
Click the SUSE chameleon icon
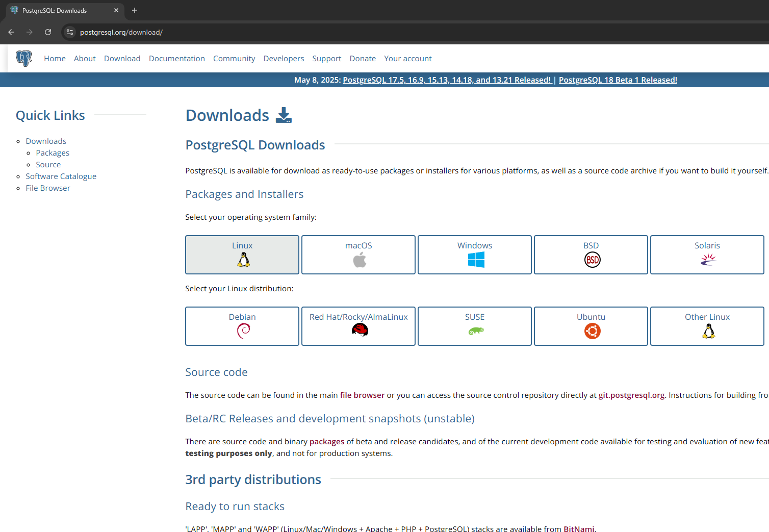click(x=476, y=332)
